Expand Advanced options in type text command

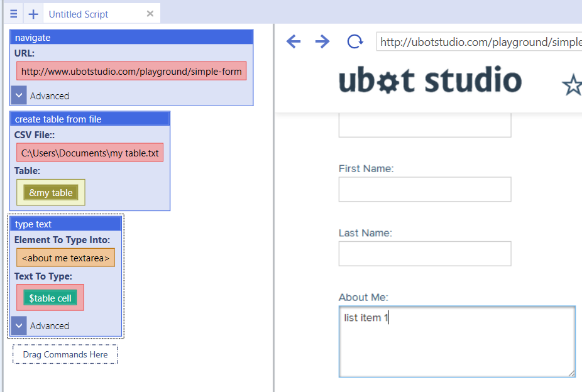tap(19, 325)
